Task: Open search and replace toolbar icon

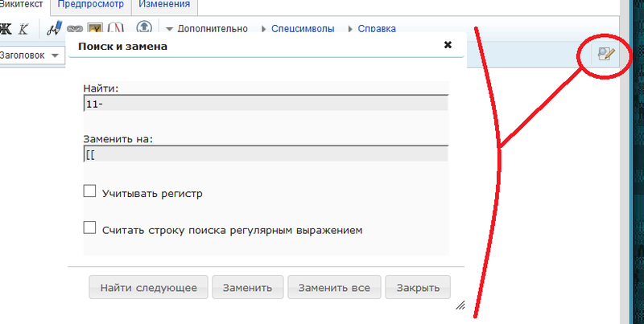Action: (605, 54)
